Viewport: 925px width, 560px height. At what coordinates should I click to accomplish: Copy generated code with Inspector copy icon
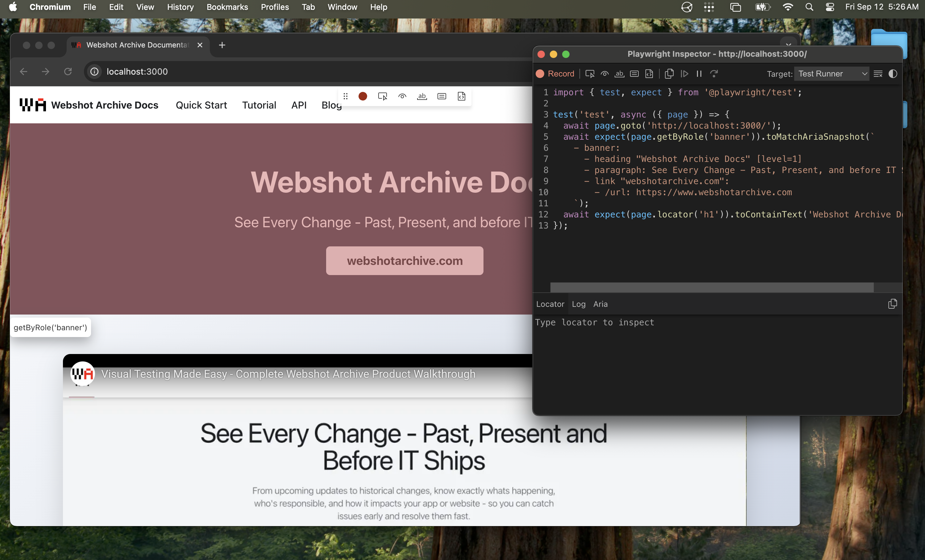coord(669,74)
